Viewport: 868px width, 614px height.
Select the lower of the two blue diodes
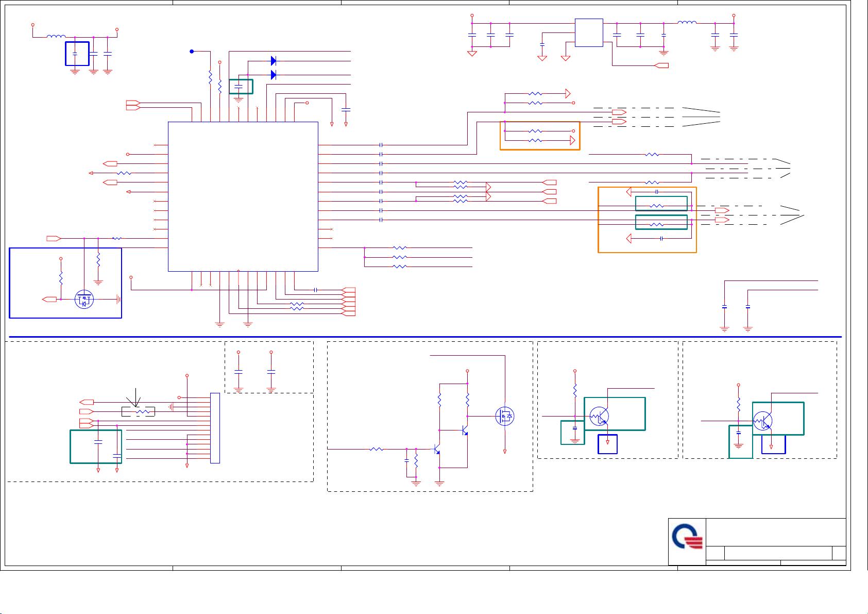pos(274,75)
